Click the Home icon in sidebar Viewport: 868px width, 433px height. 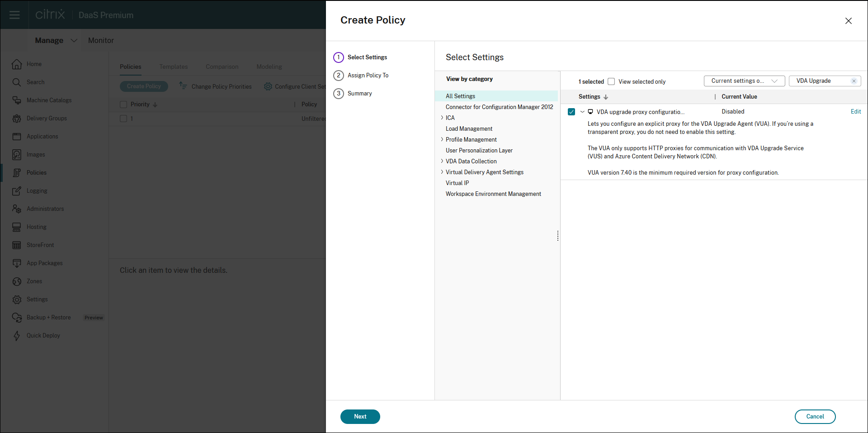17,64
